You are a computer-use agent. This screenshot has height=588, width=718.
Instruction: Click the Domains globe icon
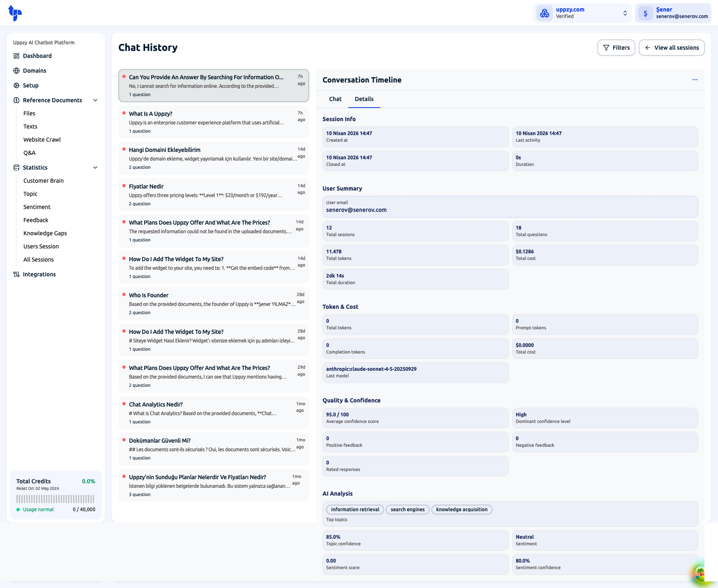(x=16, y=71)
